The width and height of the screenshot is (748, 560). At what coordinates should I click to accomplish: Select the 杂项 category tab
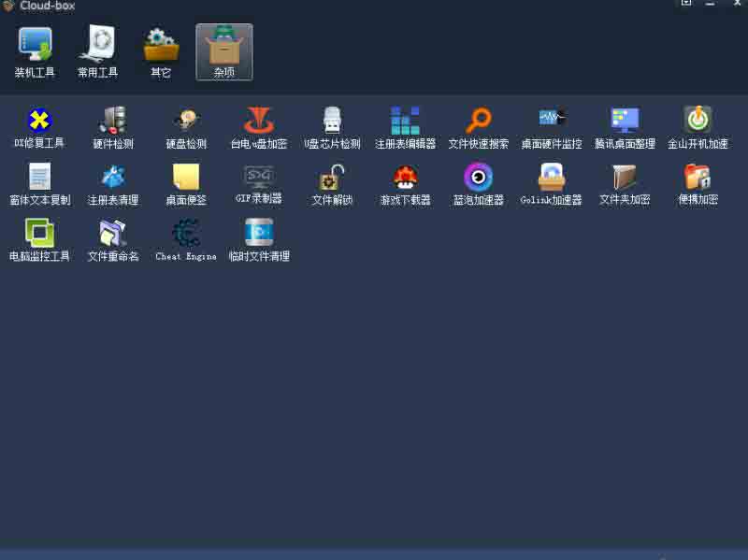(x=224, y=52)
